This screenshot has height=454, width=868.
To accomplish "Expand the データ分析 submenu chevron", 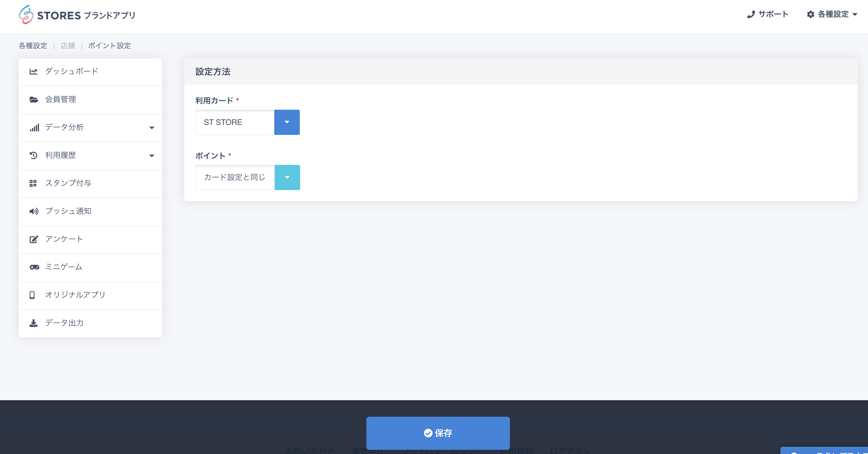I will [151, 128].
